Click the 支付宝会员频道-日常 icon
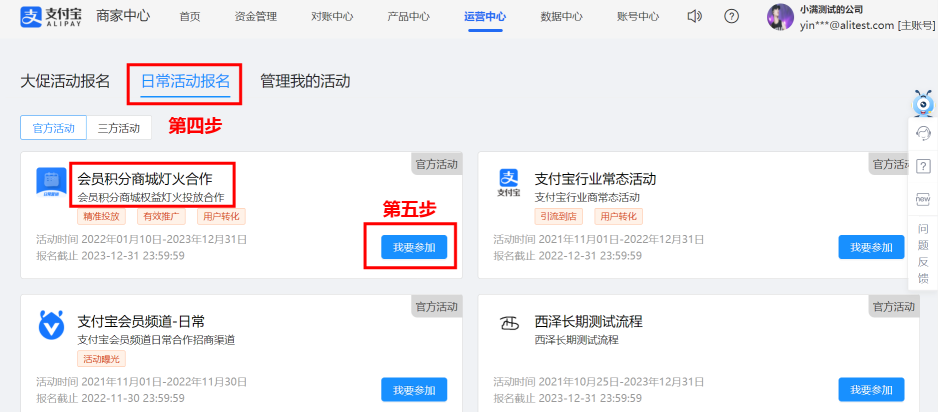The width and height of the screenshot is (938, 412). (51, 325)
